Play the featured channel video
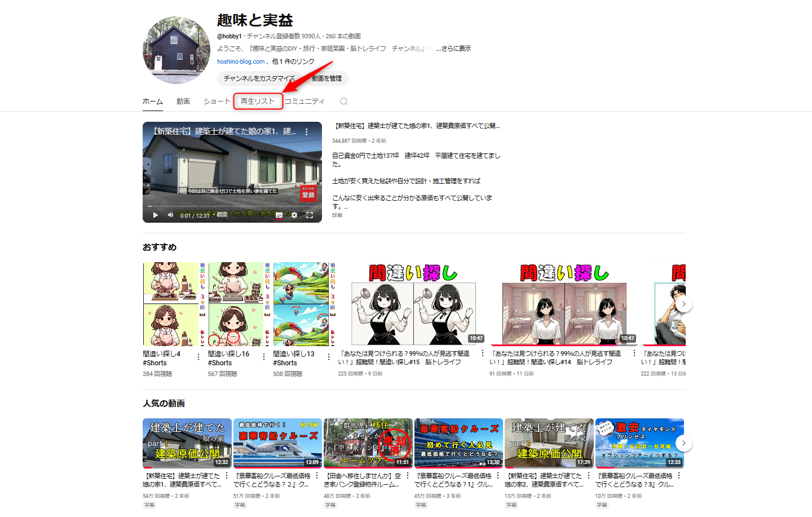Viewport: 812px width, 517px height. click(x=156, y=215)
